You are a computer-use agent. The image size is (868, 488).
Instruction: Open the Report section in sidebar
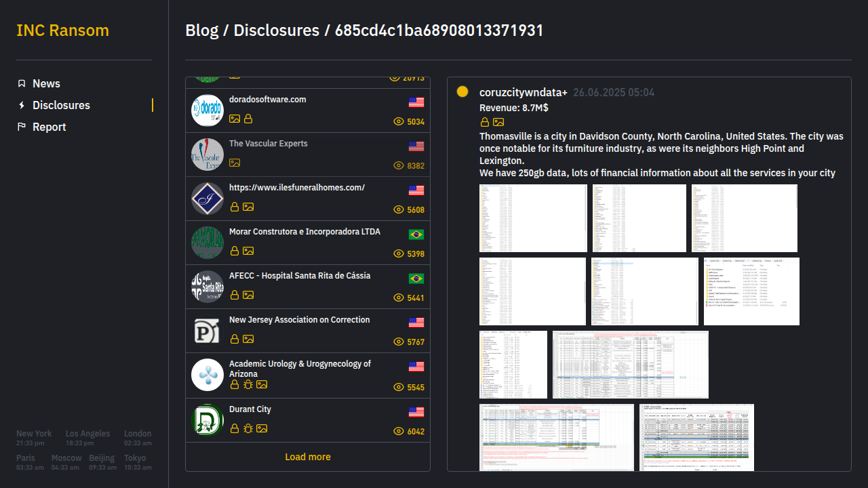pos(49,127)
